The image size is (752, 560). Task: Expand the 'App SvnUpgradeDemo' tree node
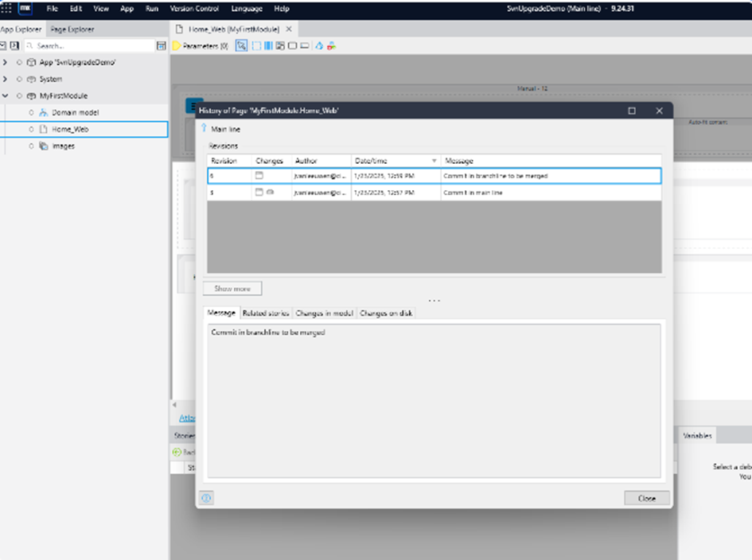tap(6, 62)
